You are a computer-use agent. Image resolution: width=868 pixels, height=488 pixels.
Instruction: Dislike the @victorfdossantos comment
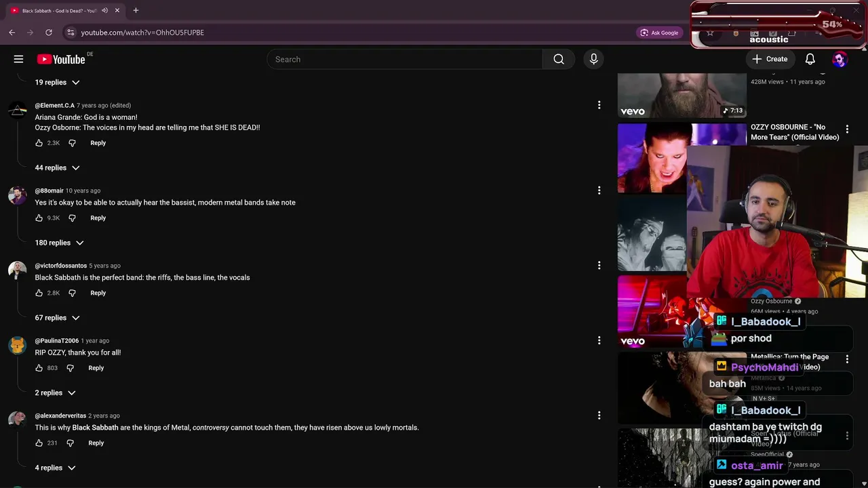point(72,293)
